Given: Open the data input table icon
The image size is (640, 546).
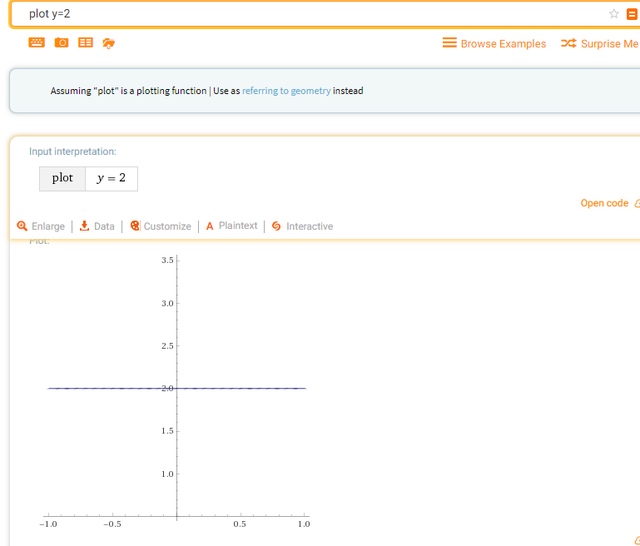Looking at the screenshot, I should [85, 42].
